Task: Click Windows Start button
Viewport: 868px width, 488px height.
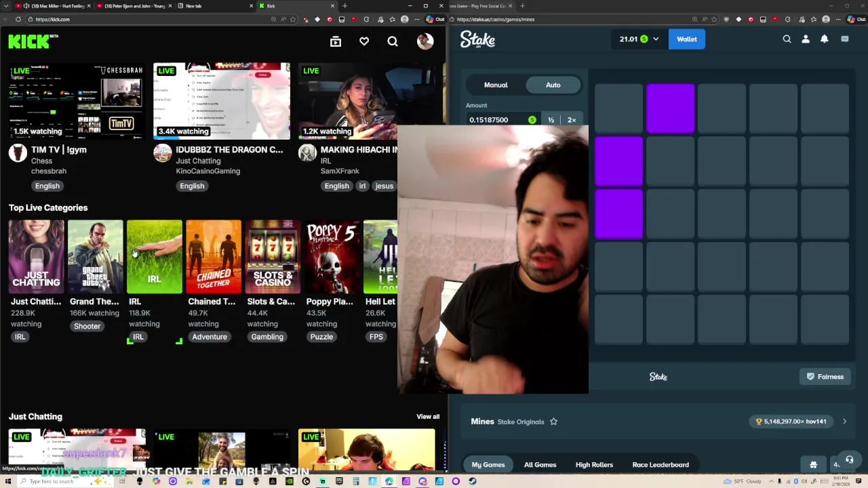Action: click(x=8, y=481)
